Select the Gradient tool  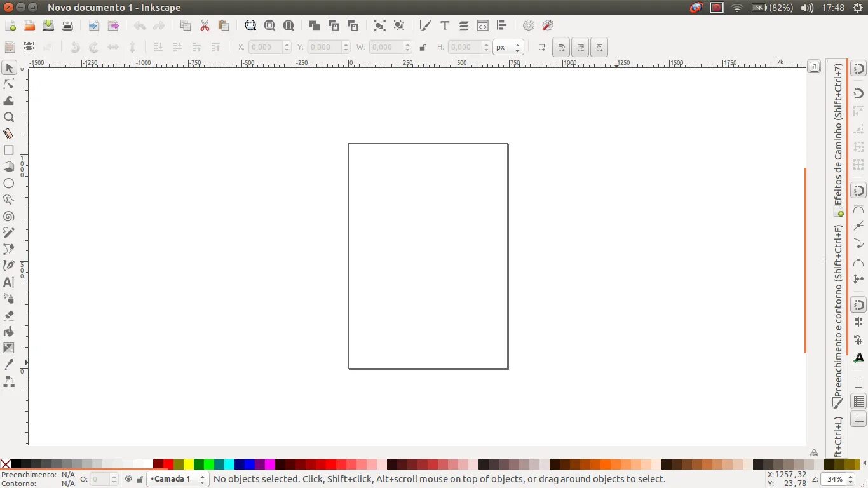coord(9,348)
